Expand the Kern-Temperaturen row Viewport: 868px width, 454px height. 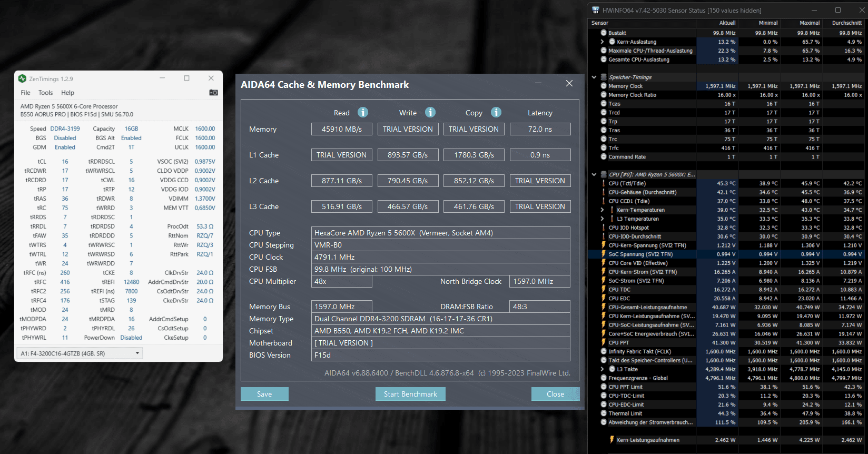click(x=603, y=210)
